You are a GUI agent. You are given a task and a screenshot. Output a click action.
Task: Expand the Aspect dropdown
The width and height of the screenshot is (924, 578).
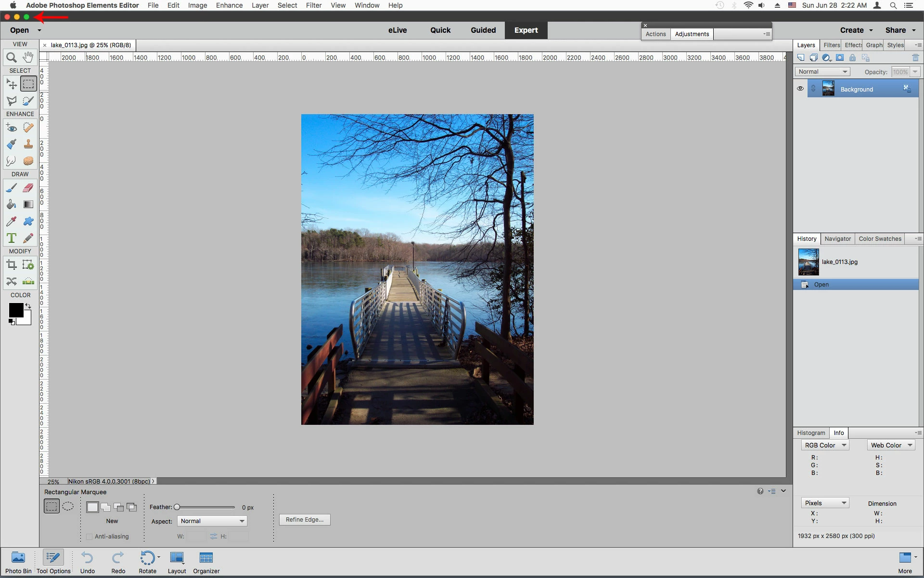point(212,521)
